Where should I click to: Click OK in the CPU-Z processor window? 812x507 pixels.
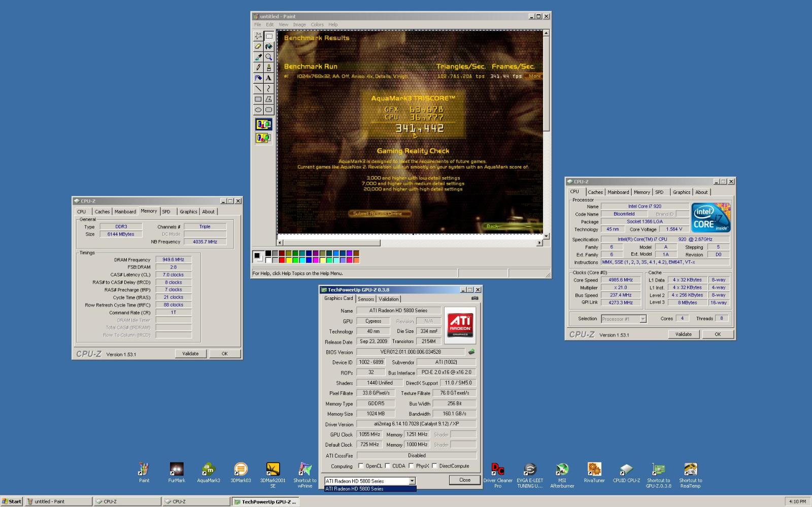click(718, 334)
